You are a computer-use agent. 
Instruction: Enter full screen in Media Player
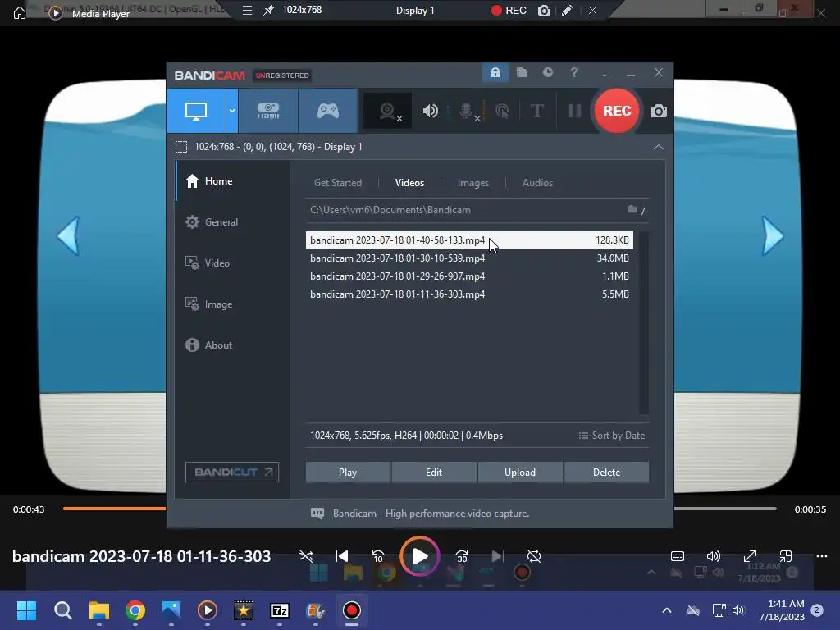(x=750, y=556)
